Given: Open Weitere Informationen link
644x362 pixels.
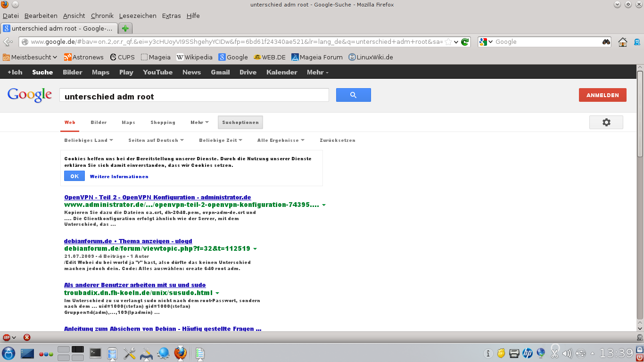Looking at the screenshot, I should coord(119,177).
